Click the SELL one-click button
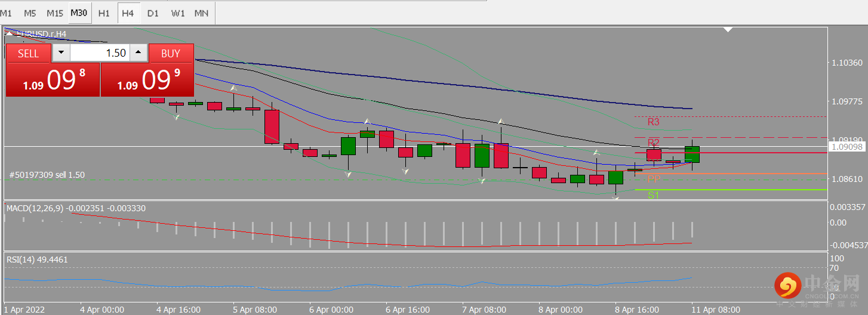The width and height of the screenshot is (868, 315). pos(28,53)
